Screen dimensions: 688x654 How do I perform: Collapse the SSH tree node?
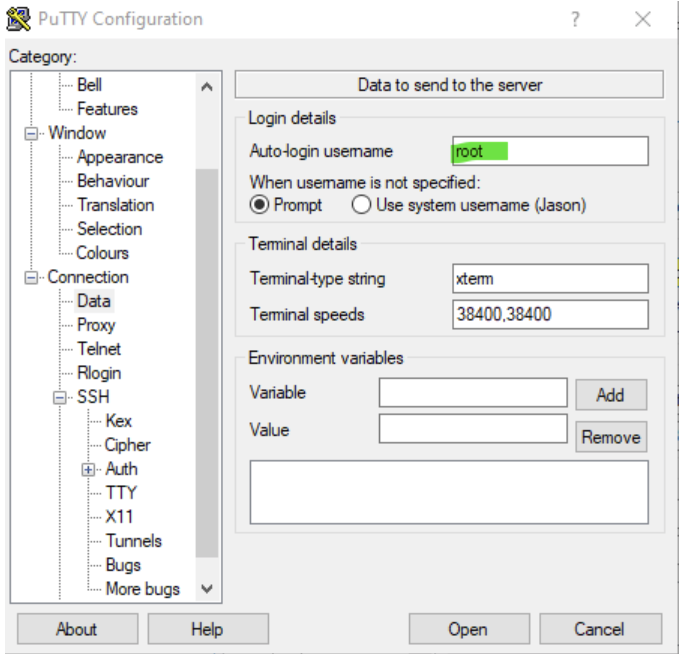pos(60,397)
